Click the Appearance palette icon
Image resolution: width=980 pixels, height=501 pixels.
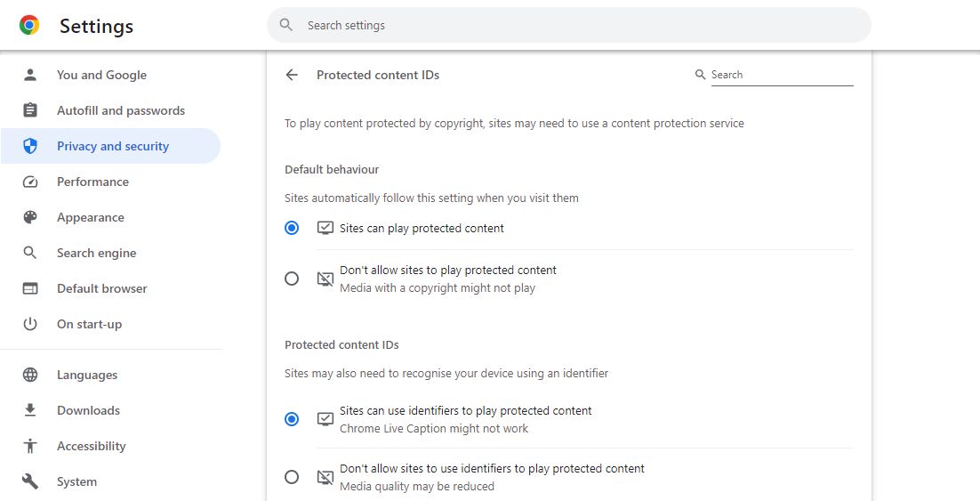pyautogui.click(x=30, y=217)
